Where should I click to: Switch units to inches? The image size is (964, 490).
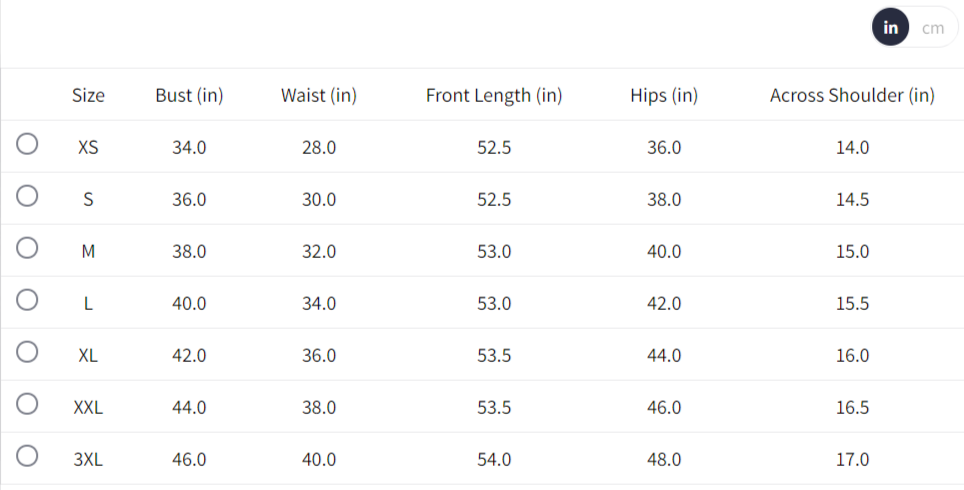(890, 28)
